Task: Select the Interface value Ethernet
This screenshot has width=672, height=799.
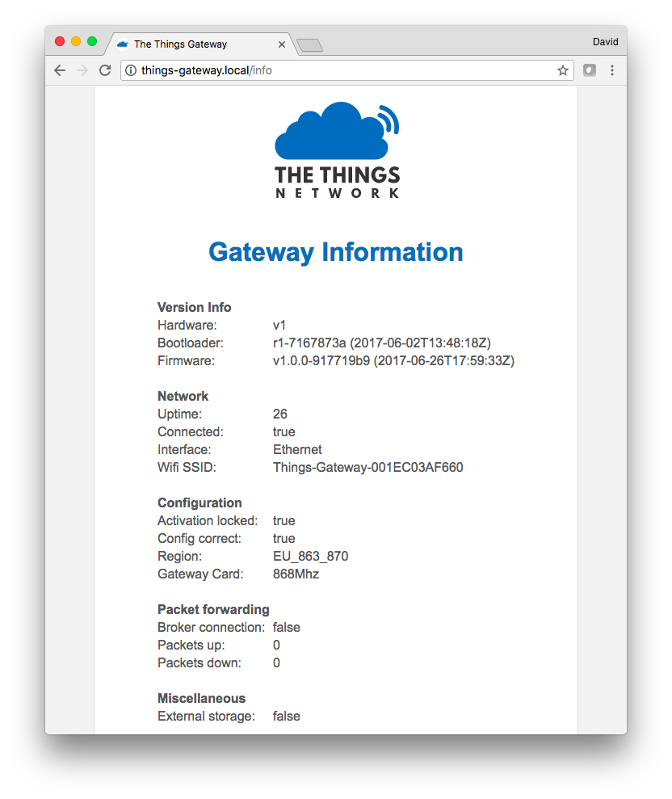Action: point(297,449)
